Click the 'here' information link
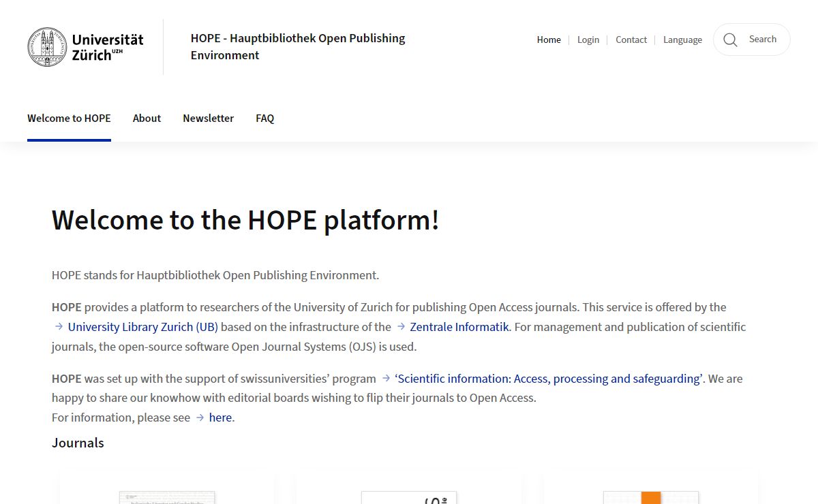The height and width of the screenshot is (504, 818). 214,418
